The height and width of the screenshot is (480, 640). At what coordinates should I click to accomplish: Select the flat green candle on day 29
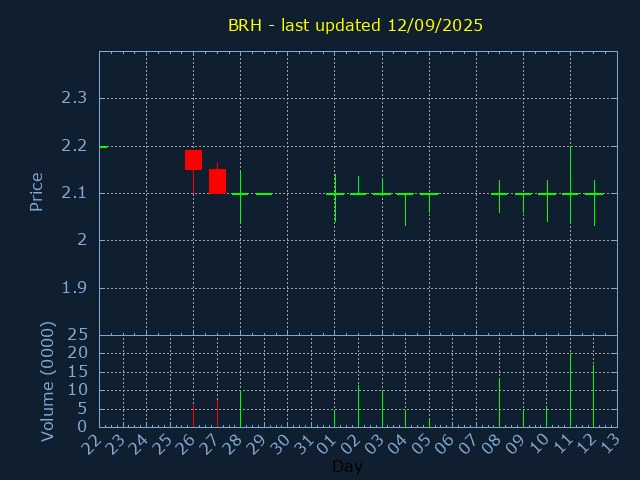point(264,194)
